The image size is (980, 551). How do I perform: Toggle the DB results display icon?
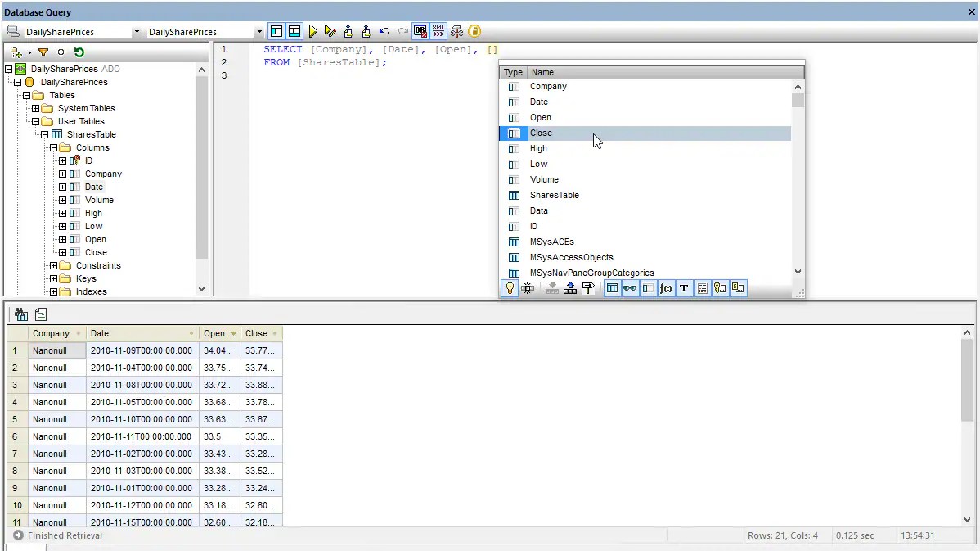[x=420, y=31]
